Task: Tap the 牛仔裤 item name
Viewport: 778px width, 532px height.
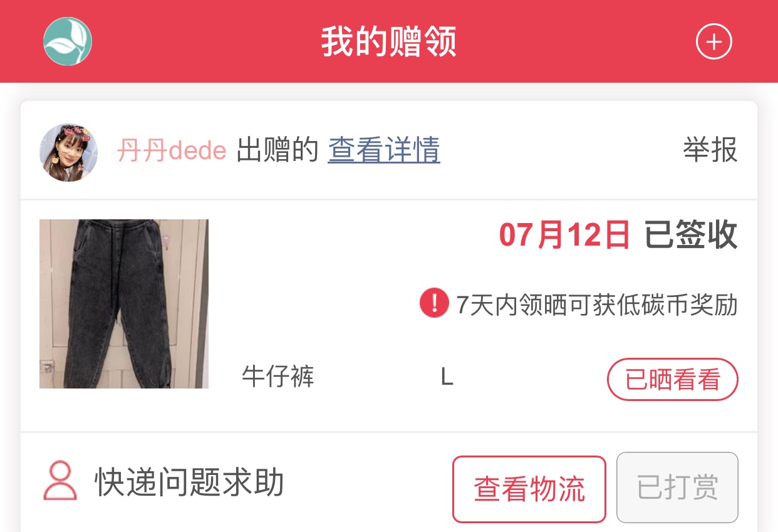Action: (x=278, y=377)
